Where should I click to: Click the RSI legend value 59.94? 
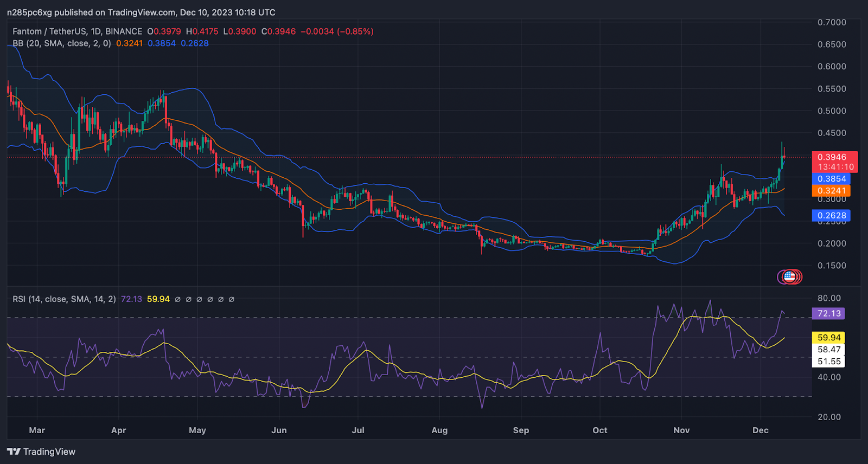click(158, 299)
